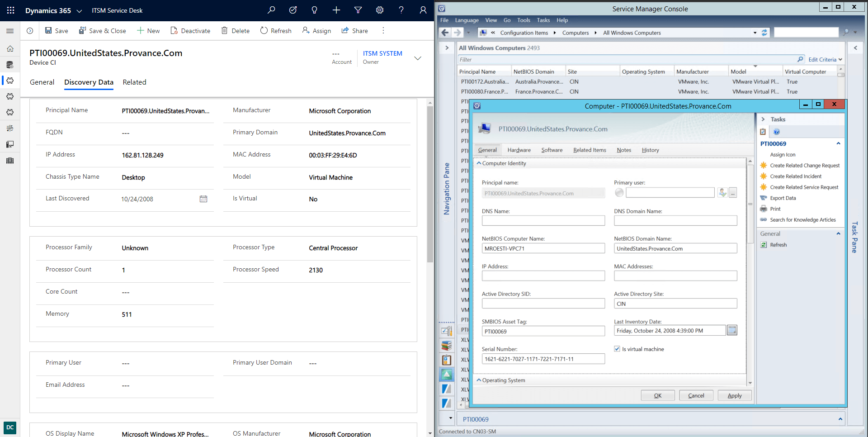Open the navigation pane overflow arrow at bottom
The image size is (868, 437).
pyautogui.click(x=450, y=418)
